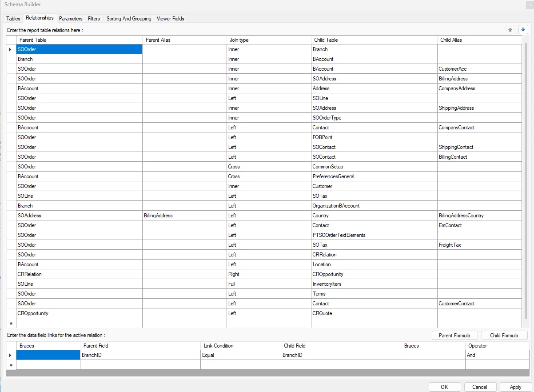Click the Apply button
The image size is (534, 392).
516,387
